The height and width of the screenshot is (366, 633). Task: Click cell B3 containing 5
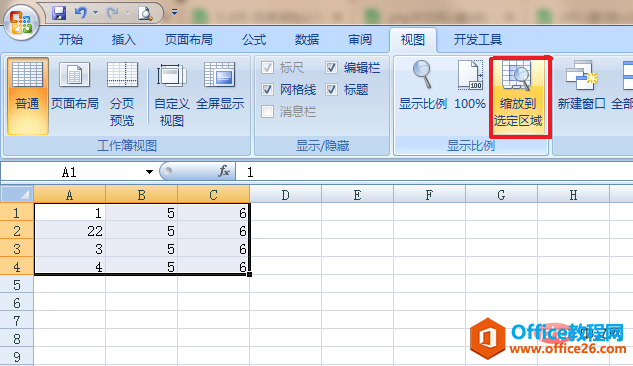coord(142,248)
